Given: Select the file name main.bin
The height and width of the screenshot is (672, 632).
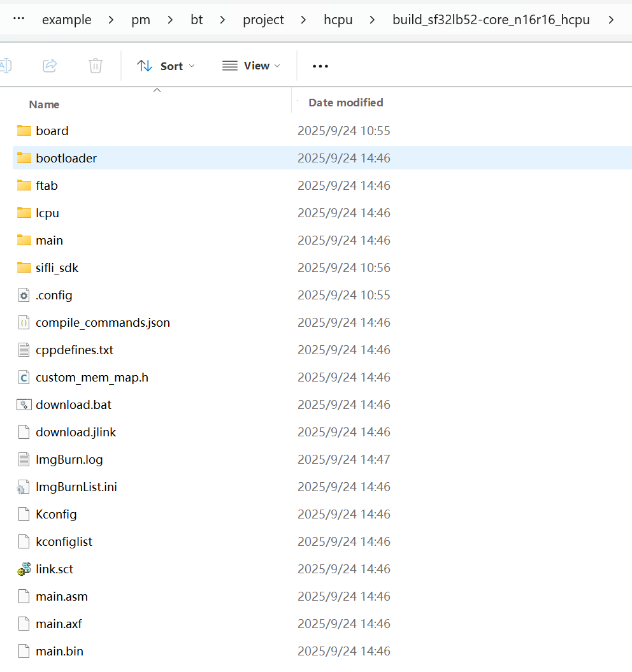Looking at the screenshot, I should pyautogui.click(x=60, y=652).
